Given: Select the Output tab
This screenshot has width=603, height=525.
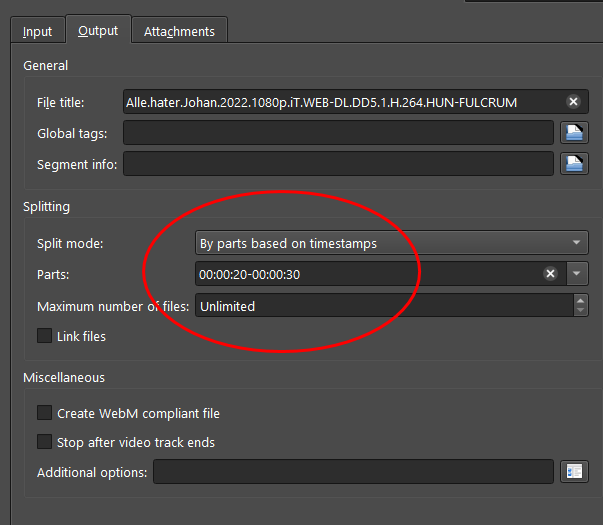Looking at the screenshot, I should click(98, 30).
